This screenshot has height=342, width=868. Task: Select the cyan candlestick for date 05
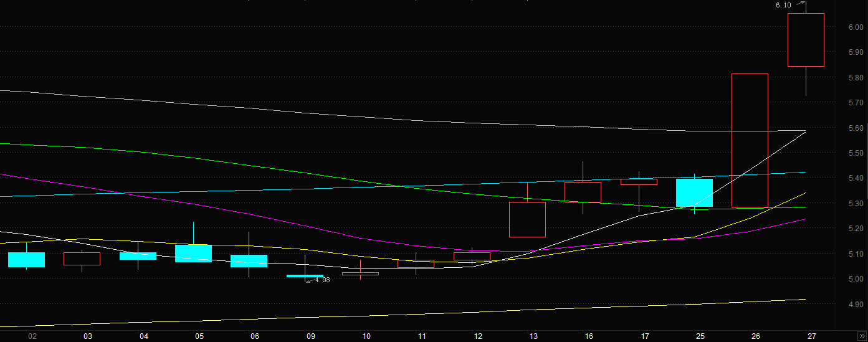pyautogui.click(x=193, y=254)
